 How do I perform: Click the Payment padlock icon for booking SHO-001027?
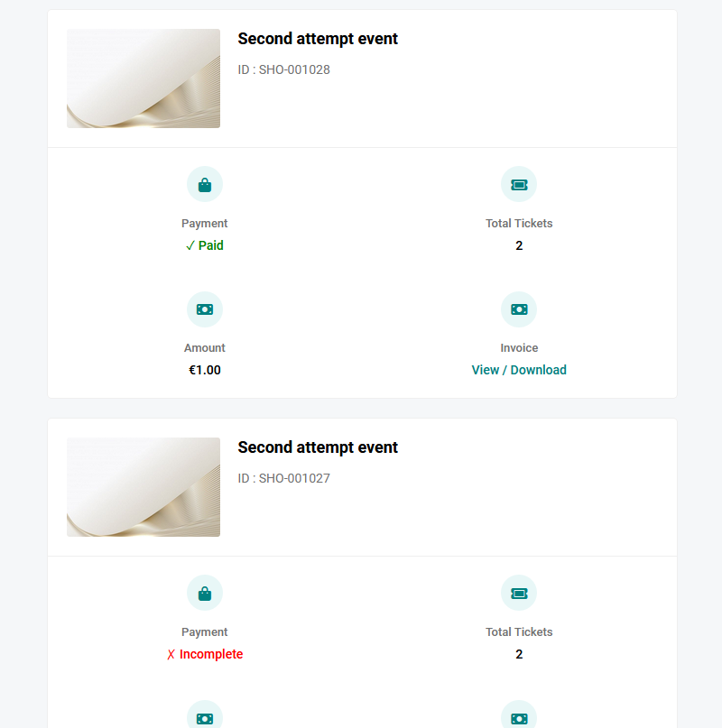pos(205,593)
